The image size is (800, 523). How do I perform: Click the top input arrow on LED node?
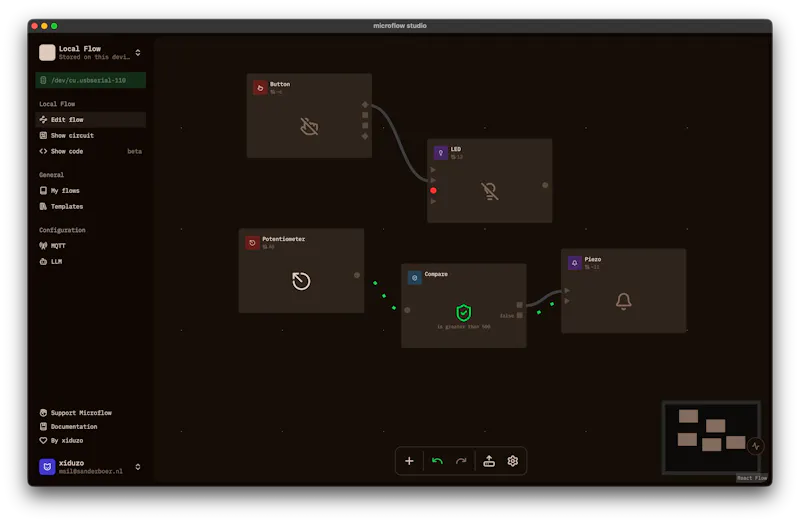(x=433, y=169)
